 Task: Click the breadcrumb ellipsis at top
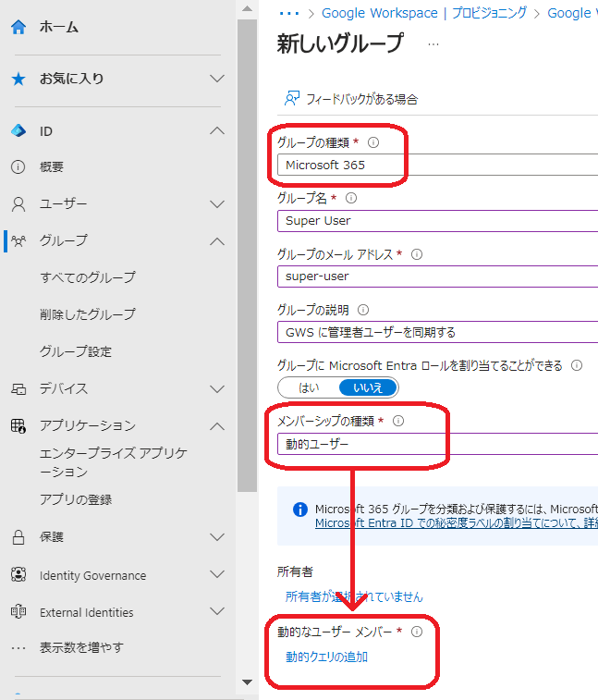pyautogui.click(x=289, y=13)
